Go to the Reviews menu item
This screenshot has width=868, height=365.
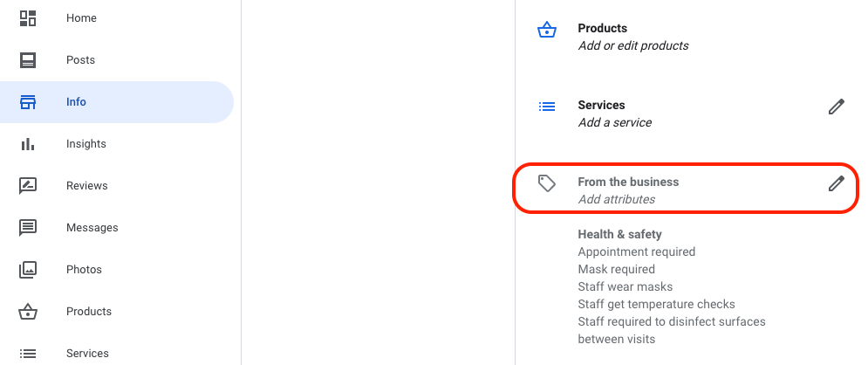point(87,185)
